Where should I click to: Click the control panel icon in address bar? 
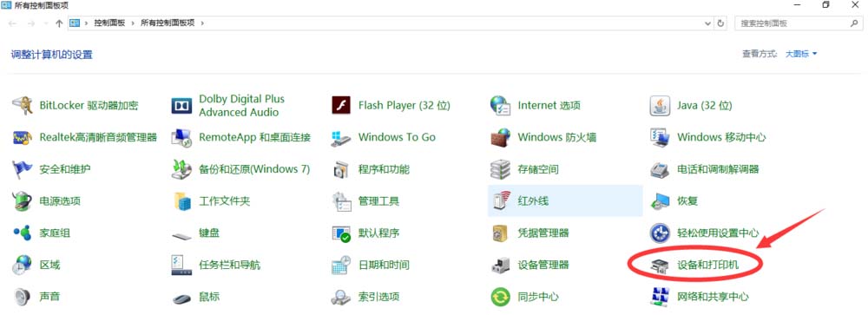click(75, 23)
